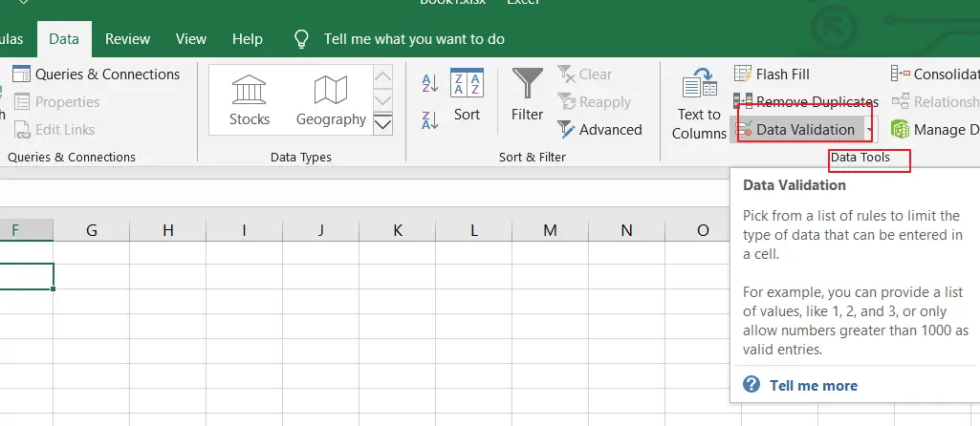The width and height of the screenshot is (980, 426).
Task: Click the Data Types group label
Action: (300, 158)
